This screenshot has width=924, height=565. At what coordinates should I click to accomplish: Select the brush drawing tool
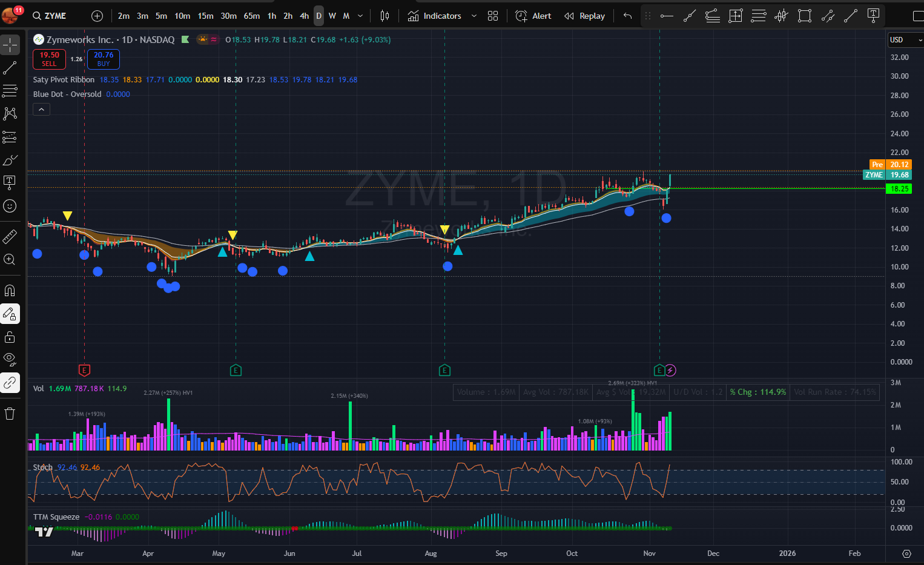point(10,160)
